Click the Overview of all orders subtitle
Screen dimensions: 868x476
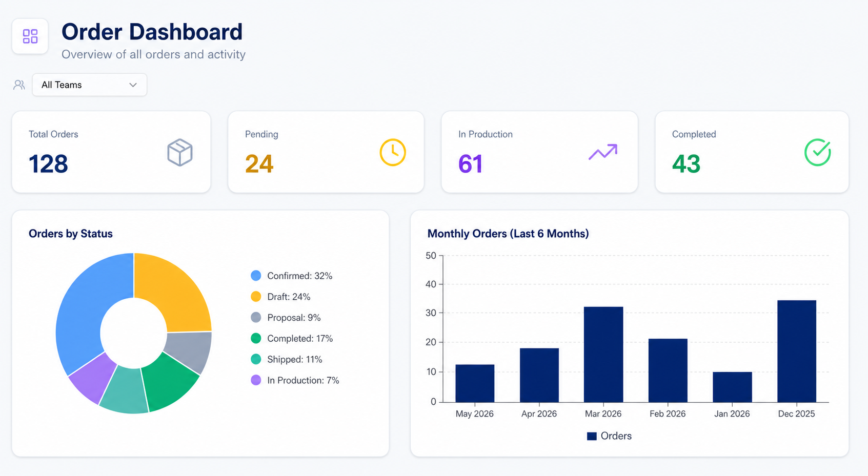(153, 54)
